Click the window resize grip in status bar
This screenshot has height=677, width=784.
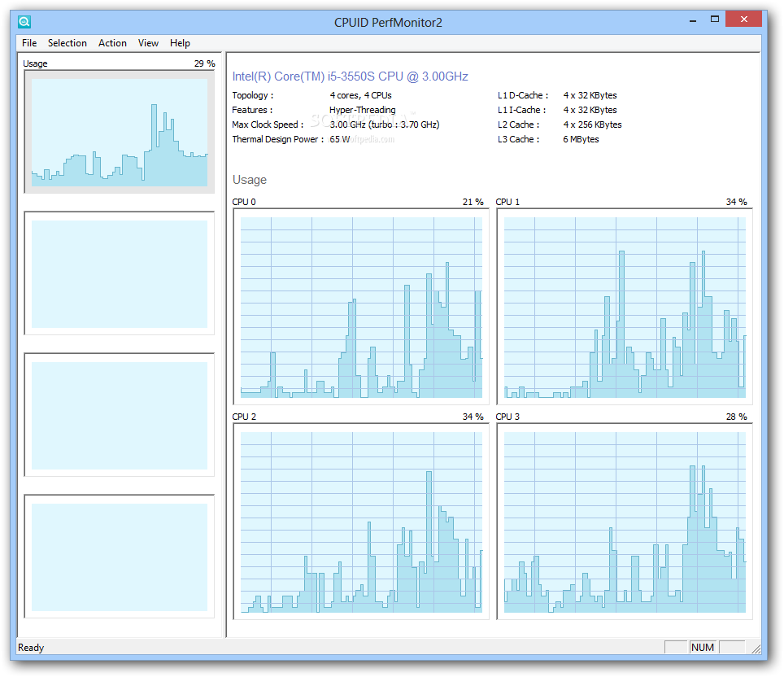coord(756,649)
